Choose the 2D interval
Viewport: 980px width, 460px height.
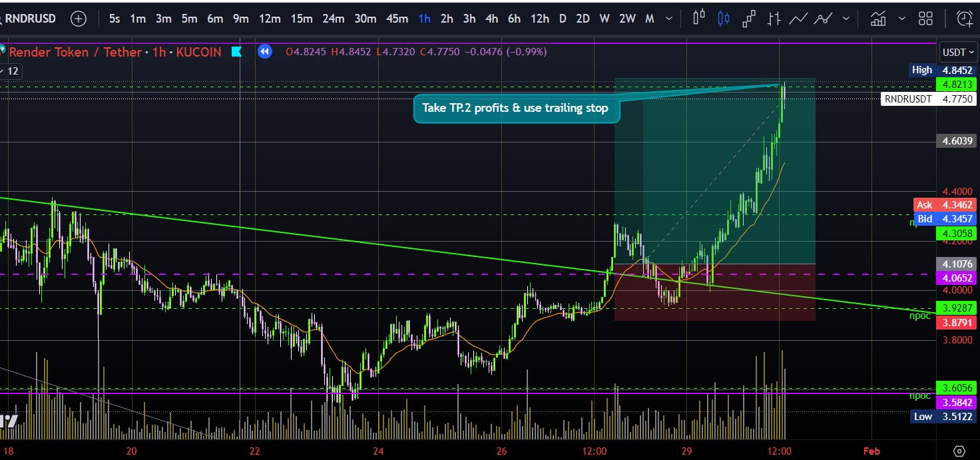tap(583, 19)
